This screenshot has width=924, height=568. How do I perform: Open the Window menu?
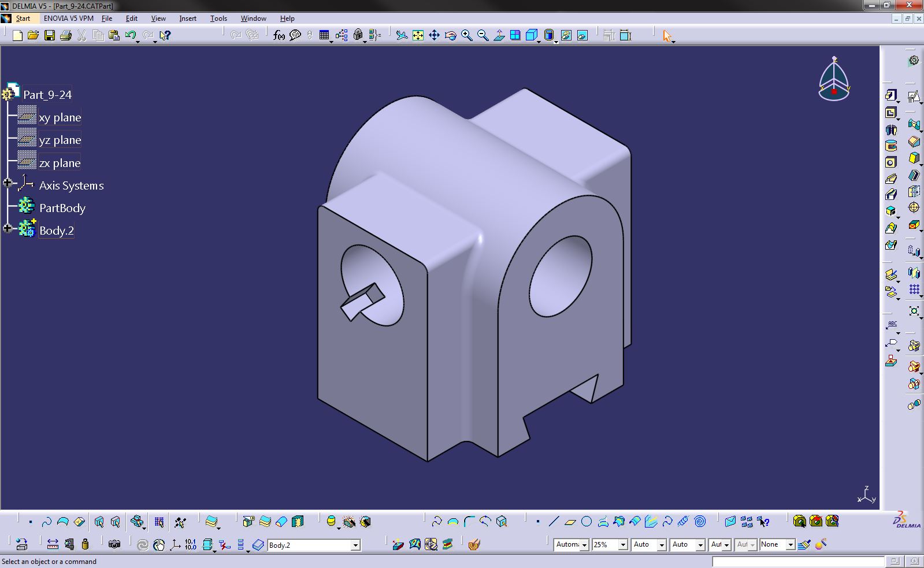click(x=254, y=18)
